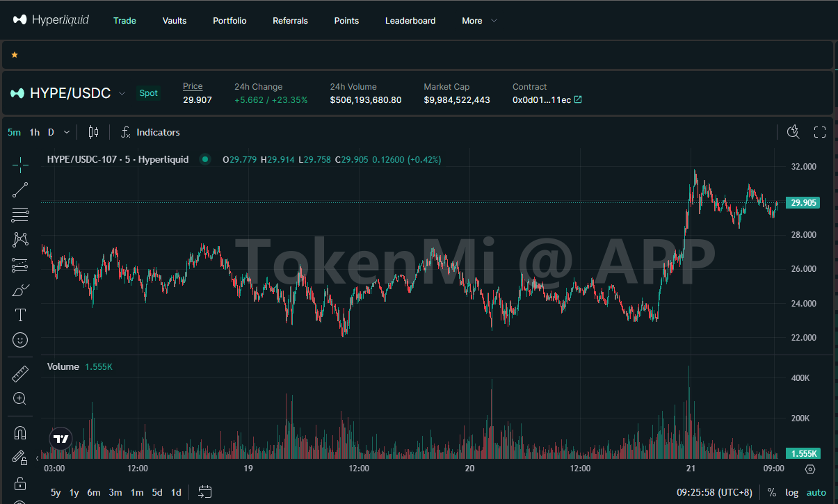838x504 pixels.
Task: Expand the timeframe interval dropdown arrow
Action: tap(67, 132)
